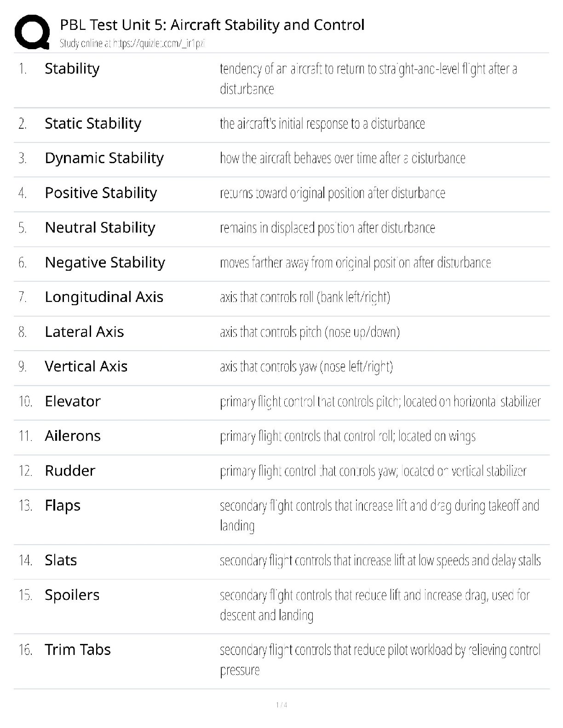Click the Slats term
The width and height of the screenshot is (563, 728).
[61, 560]
